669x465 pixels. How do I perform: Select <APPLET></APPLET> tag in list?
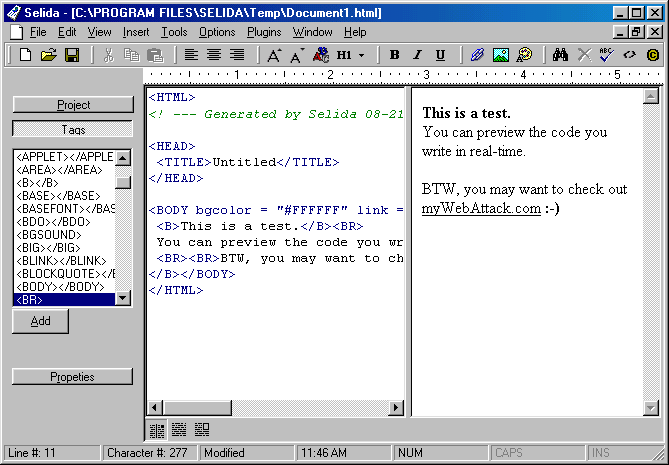point(65,157)
